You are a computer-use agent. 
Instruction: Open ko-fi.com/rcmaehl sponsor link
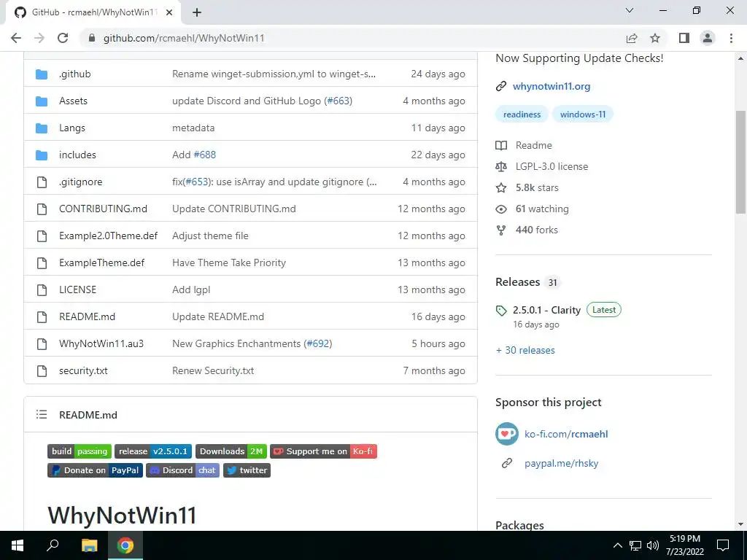(x=566, y=434)
